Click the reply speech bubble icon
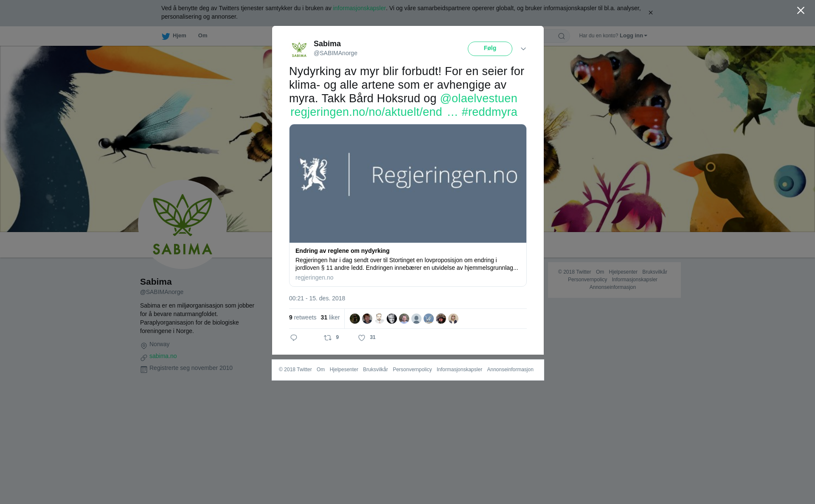 tap(294, 338)
